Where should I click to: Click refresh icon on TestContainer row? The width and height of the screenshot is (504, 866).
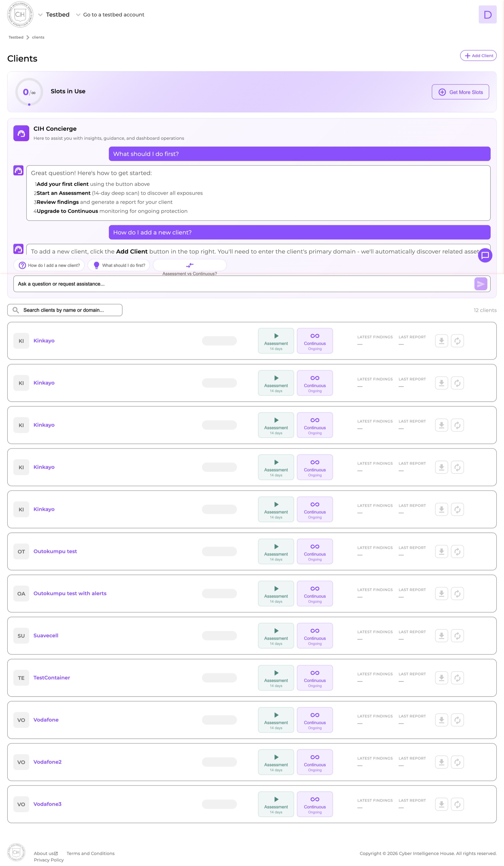coord(457,678)
